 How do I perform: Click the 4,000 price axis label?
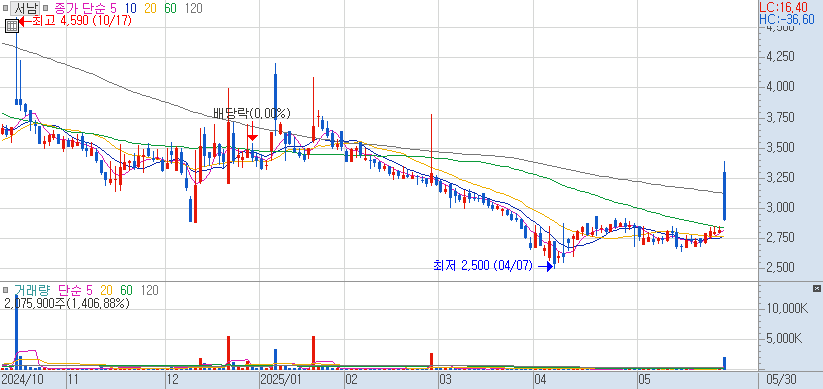pyautogui.click(x=780, y=86)
